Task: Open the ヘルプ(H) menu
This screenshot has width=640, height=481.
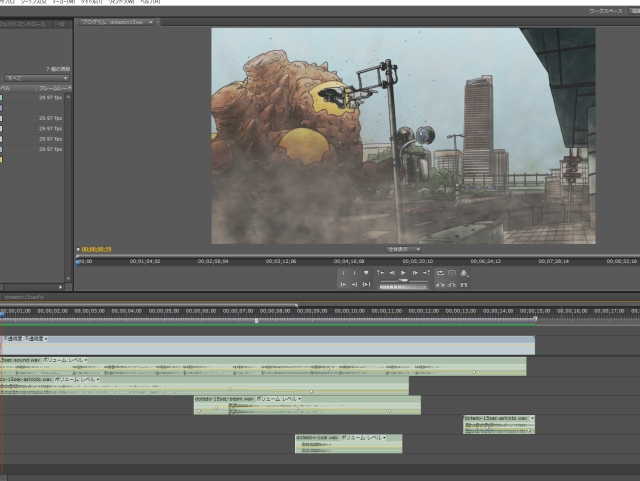Action: click(151, 2)
